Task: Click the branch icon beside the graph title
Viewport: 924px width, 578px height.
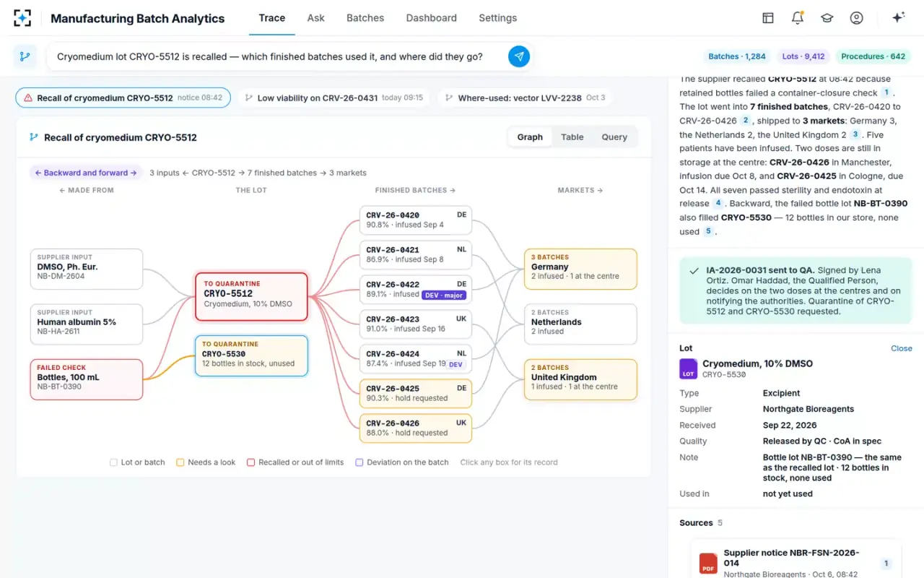Action: click(x=33, y=137)
